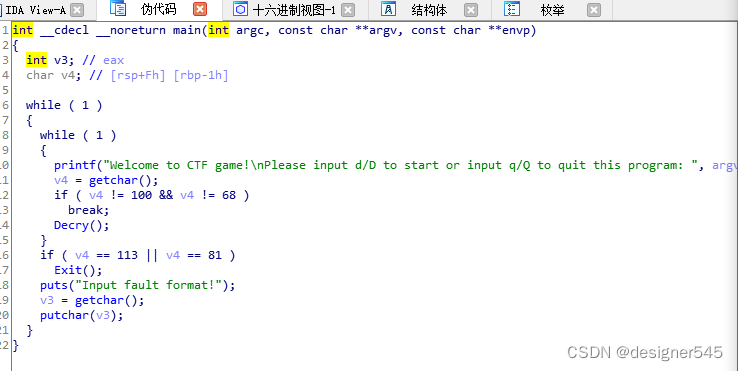Click 'v4 = getchar();' statement
This screenshot has width=738, height=371.
pyautogui.click(x=106, y=180)
